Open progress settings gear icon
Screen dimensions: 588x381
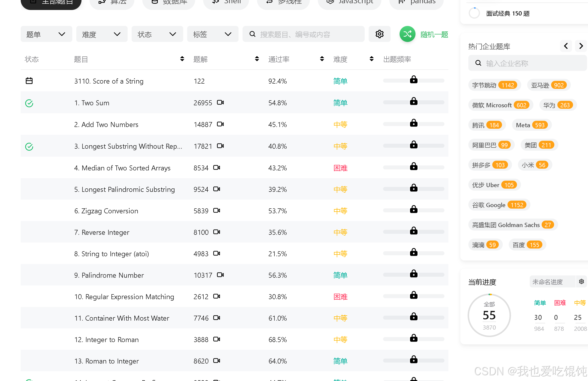[581, 282]
